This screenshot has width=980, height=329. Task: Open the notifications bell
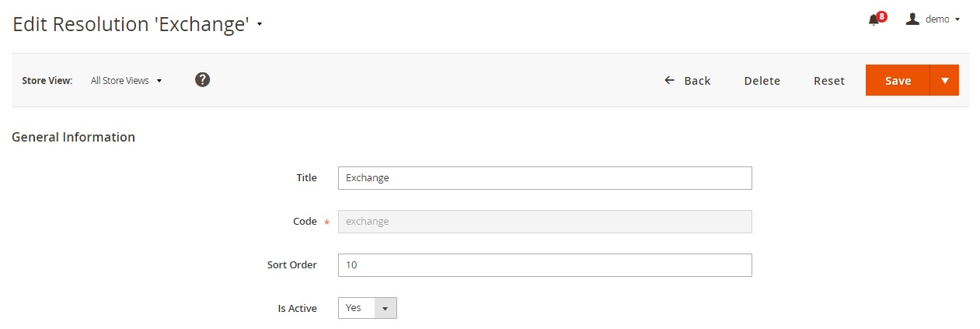click(874, 20)
